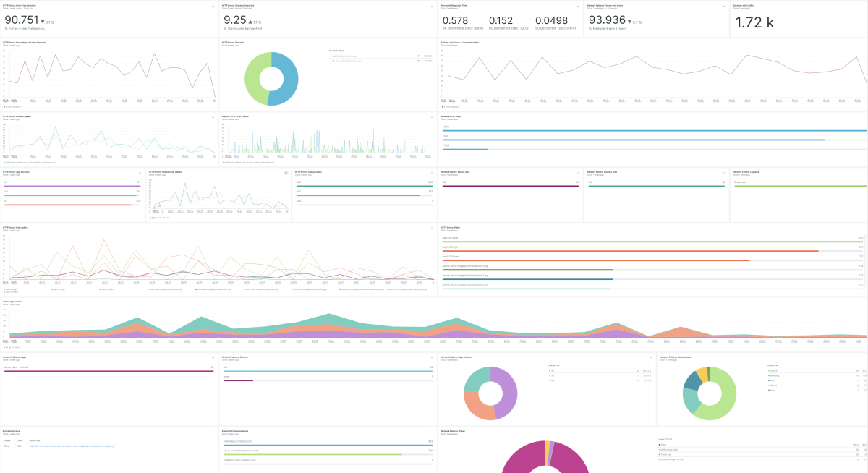Open options menu on Sessions Impacted widget

coord(432,5)
